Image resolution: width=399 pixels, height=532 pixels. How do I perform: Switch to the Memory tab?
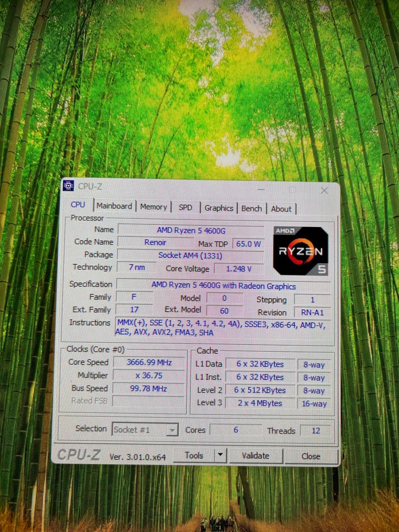click(153, 207)
